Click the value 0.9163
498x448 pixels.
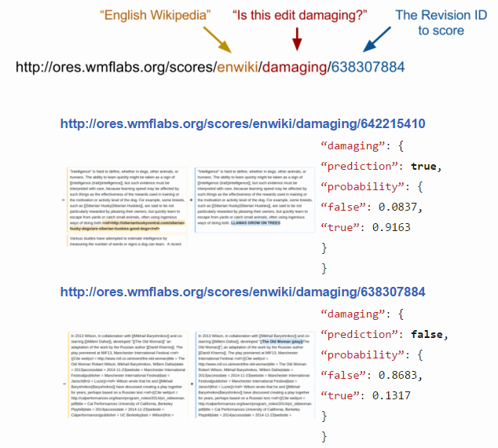click(391, 227)
